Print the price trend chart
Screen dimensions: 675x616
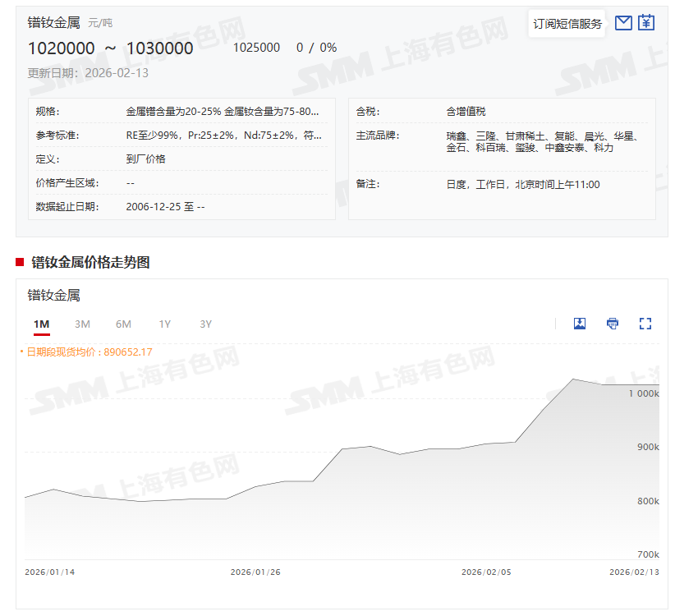click(x=613, y=324)
